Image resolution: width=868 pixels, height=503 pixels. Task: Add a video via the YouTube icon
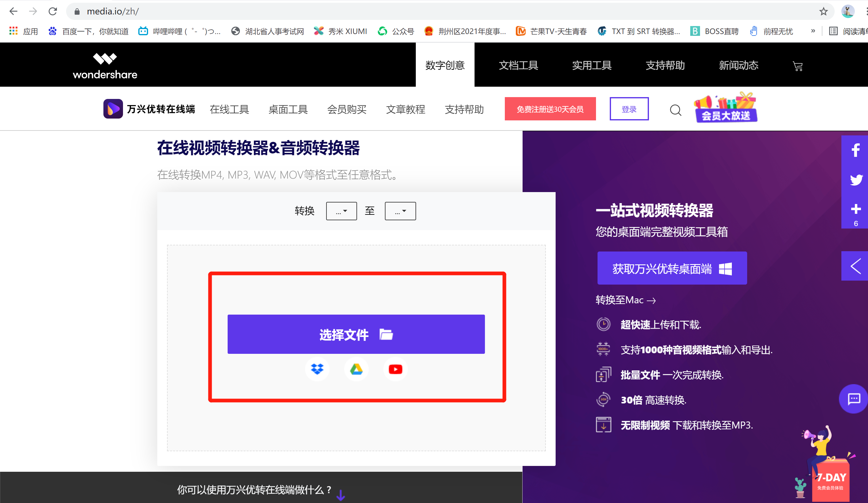click(x=395, y=369)
